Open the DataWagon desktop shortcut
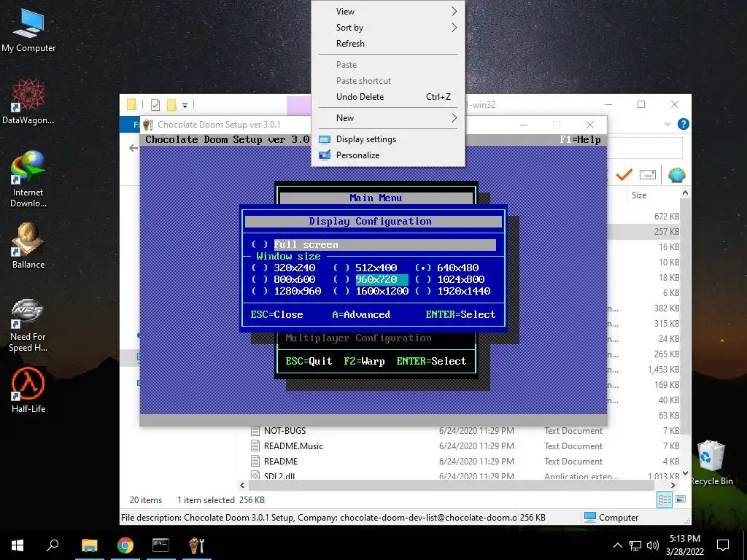The image size is (747, 560). (x=28, y=101)
